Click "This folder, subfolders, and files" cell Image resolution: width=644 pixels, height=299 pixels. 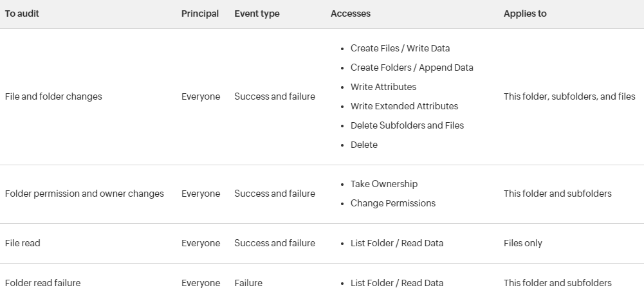click(x=569, y=96)
